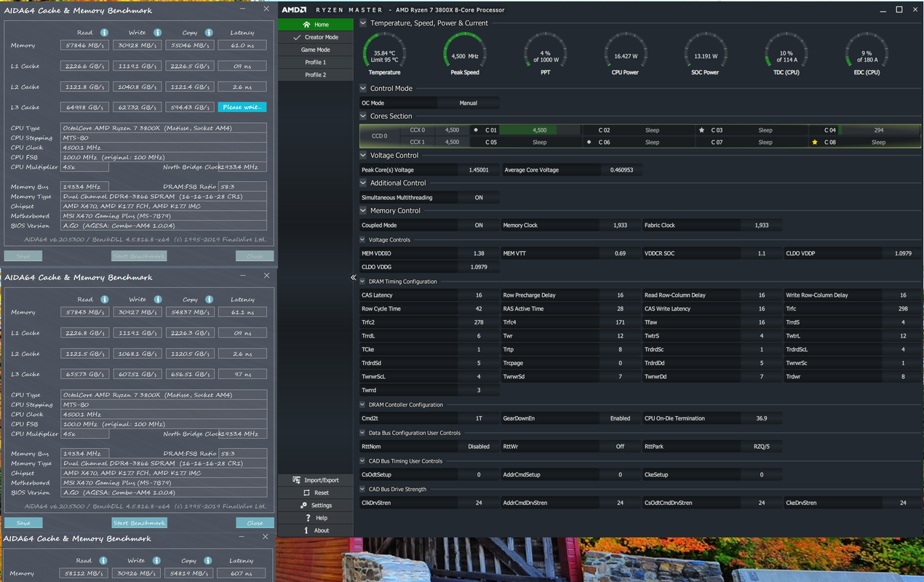
Task: Collapse the Voltage Control section
Action: pos(363,155)
